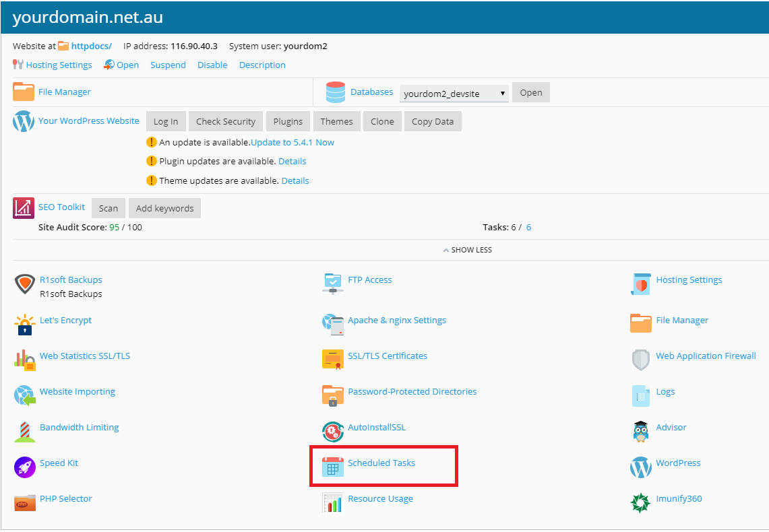Open the Scheduled Tasks link

click(x=381, y=463)
